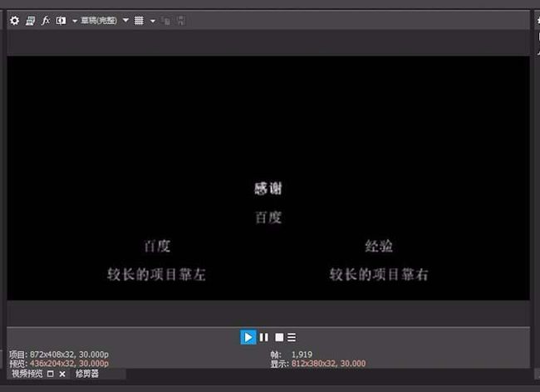Open Project Video Properties gear icon
The width and height of the screenshot is (540, 392).
tap(14, 21)
